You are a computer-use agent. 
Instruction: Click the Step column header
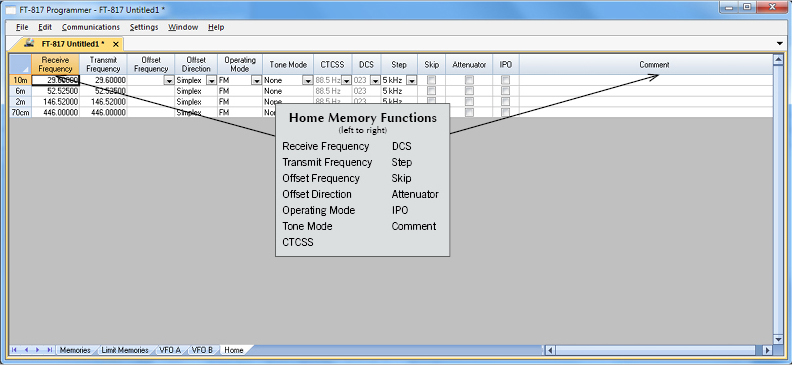click(x=399, y=65)
